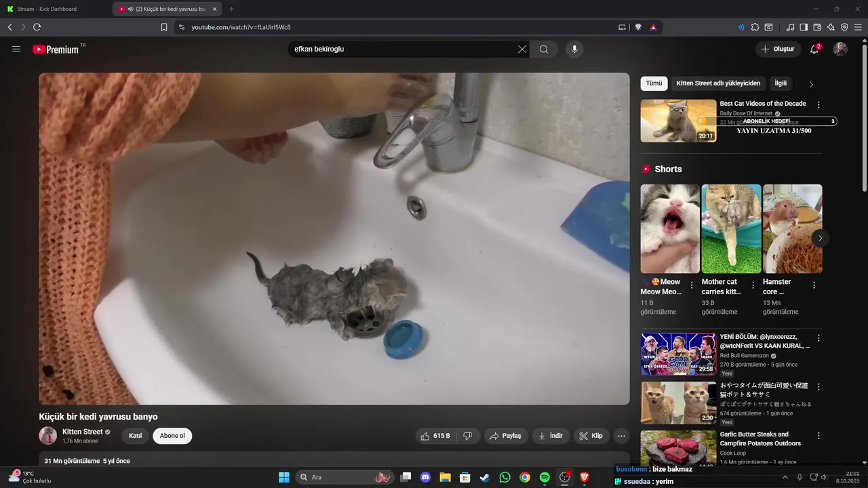This screenshot has width=868, height=488.
Task: Subscribe with Abone ol button
Action: point(172,436)
